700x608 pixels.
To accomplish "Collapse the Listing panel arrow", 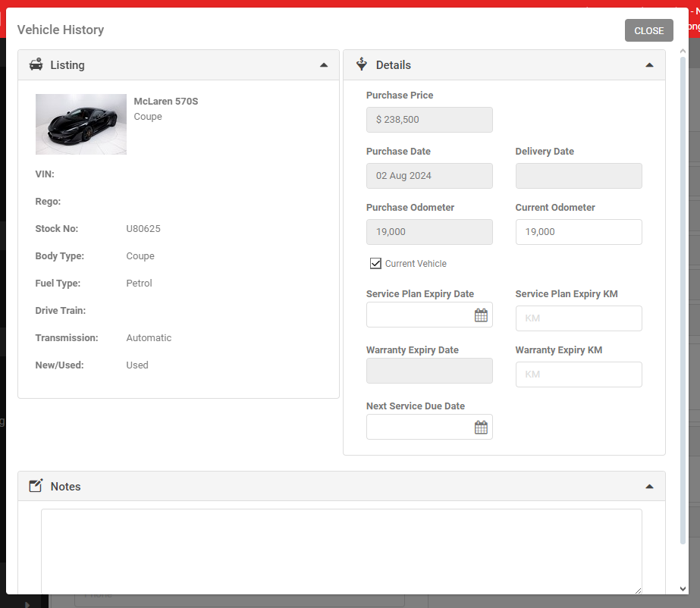I will pos(324,65).
